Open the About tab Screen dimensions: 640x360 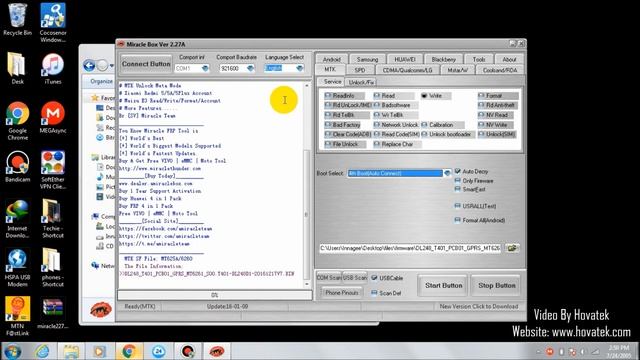tap(509, 59)
